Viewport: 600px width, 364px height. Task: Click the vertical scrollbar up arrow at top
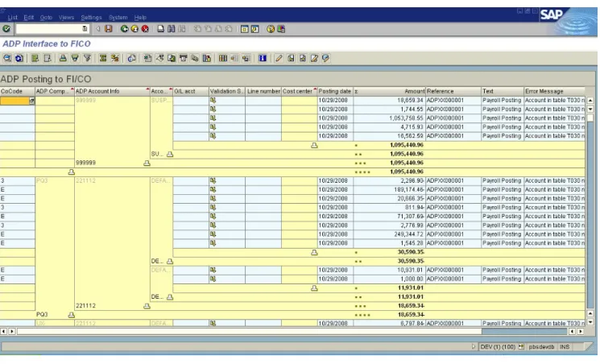click(590, 101)
